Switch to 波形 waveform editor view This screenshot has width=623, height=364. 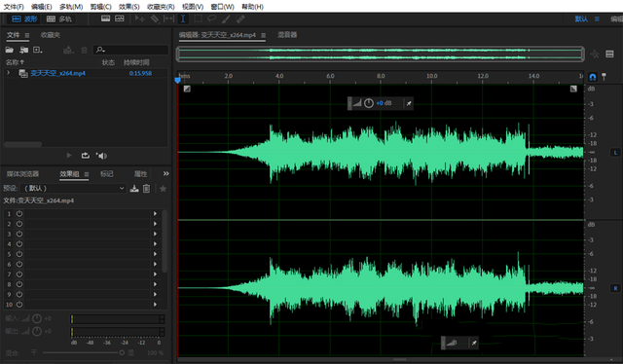point(24,18)
